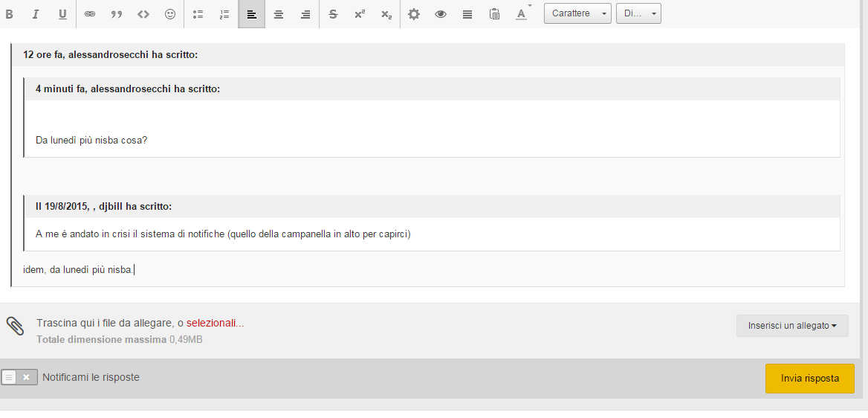
Task: Apply italic text style
Action: pos(36,14)
